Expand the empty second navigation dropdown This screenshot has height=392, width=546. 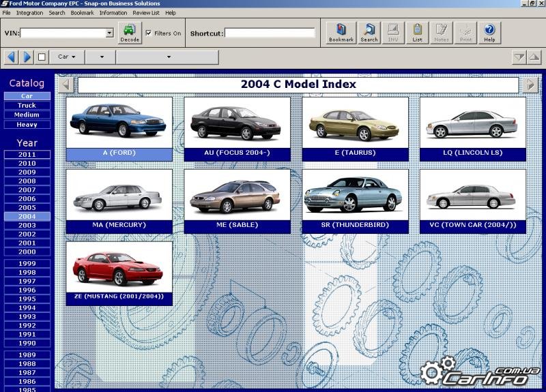click(x=100, y=57)
